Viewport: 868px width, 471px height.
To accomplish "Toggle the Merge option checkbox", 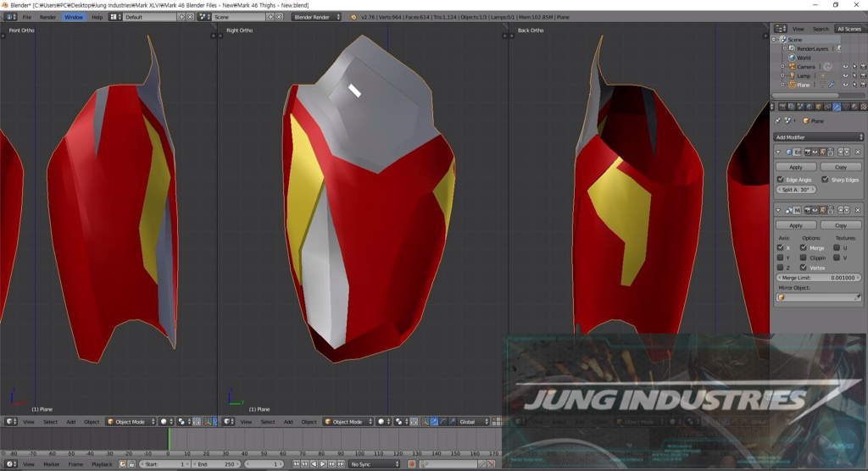I will pos(804,247).
